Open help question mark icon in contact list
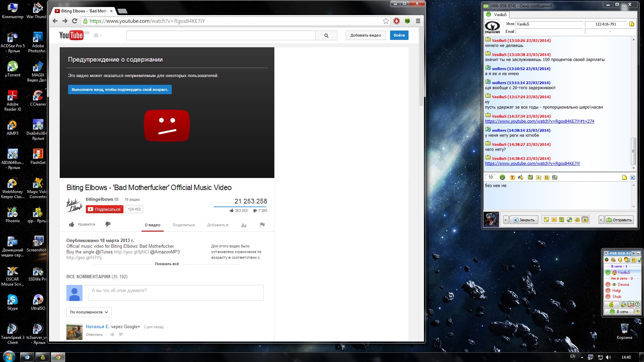Image resolution: width=644 pixels, height=362 pixels. pyautogui.click(x=638, y=304)
